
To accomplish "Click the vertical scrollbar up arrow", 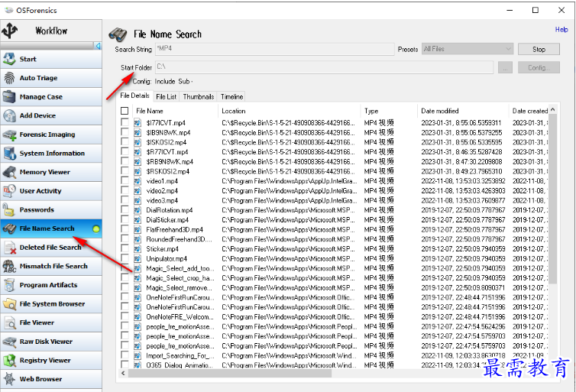I will tap(553, 110).
